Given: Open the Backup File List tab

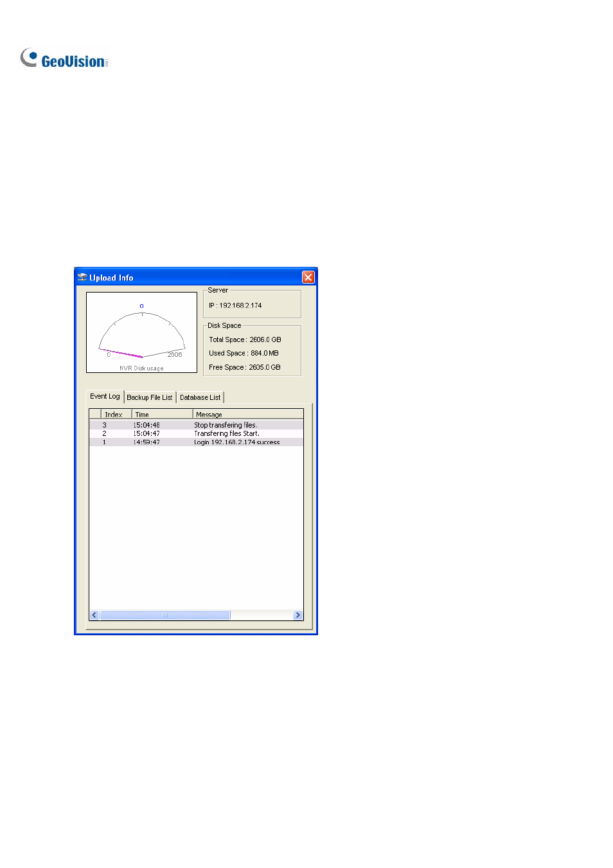Looking at the screenshot, I should pyautogui.click(x=150, y=397).
